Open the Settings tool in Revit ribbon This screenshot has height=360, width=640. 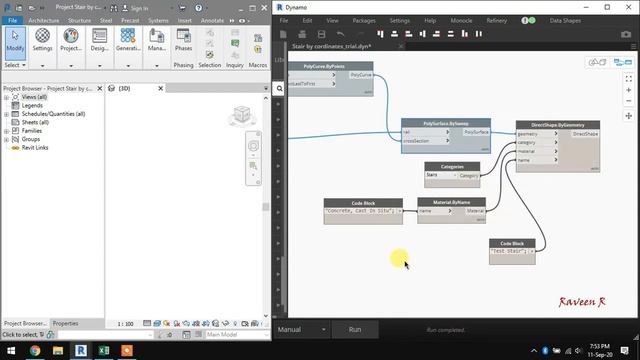42,41
